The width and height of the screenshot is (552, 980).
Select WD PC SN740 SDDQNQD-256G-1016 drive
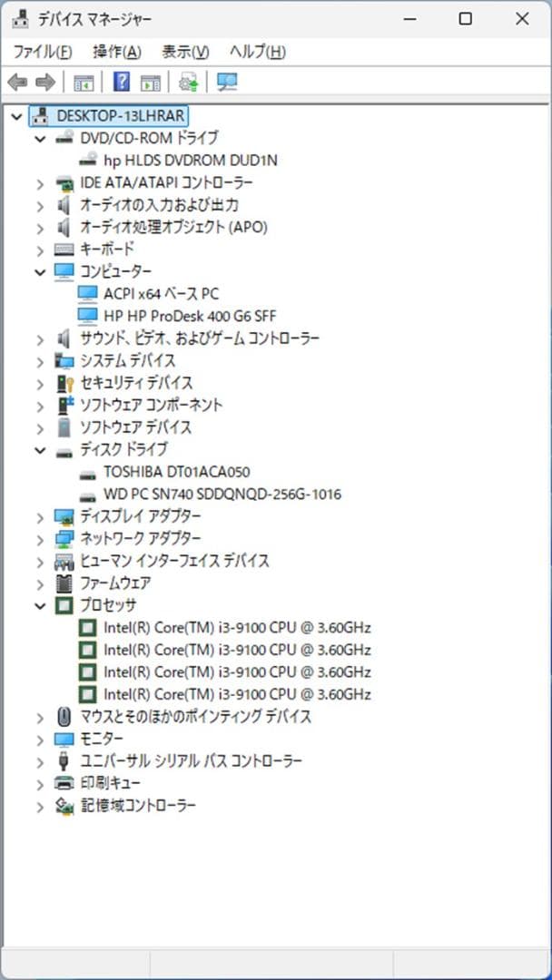click(x=222, y=495)
